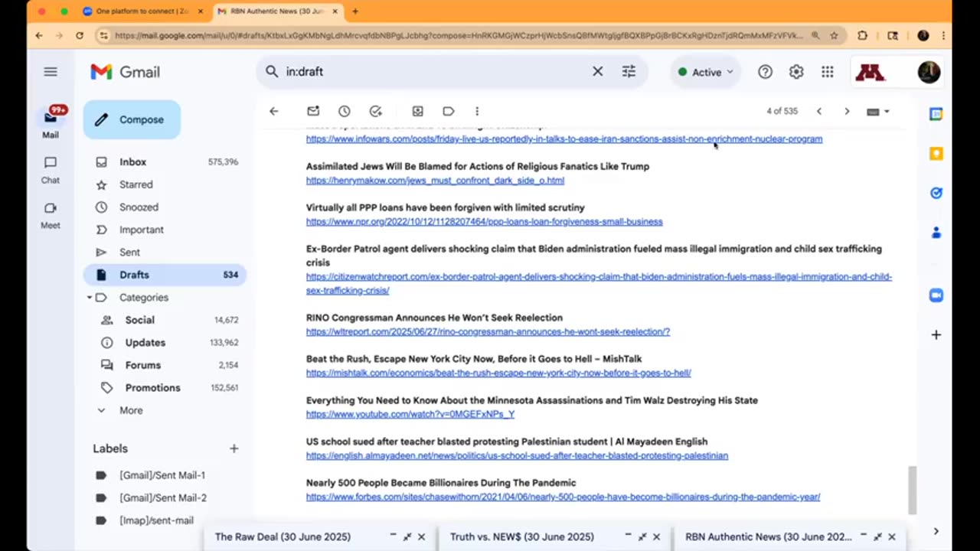Clear the in:draft search with the X icon
This screenshot has width=980, height=551.
pos(598,71)
